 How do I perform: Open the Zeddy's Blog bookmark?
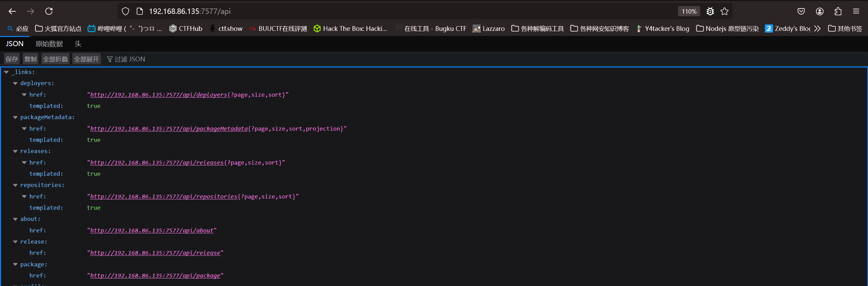coord(788,29)
